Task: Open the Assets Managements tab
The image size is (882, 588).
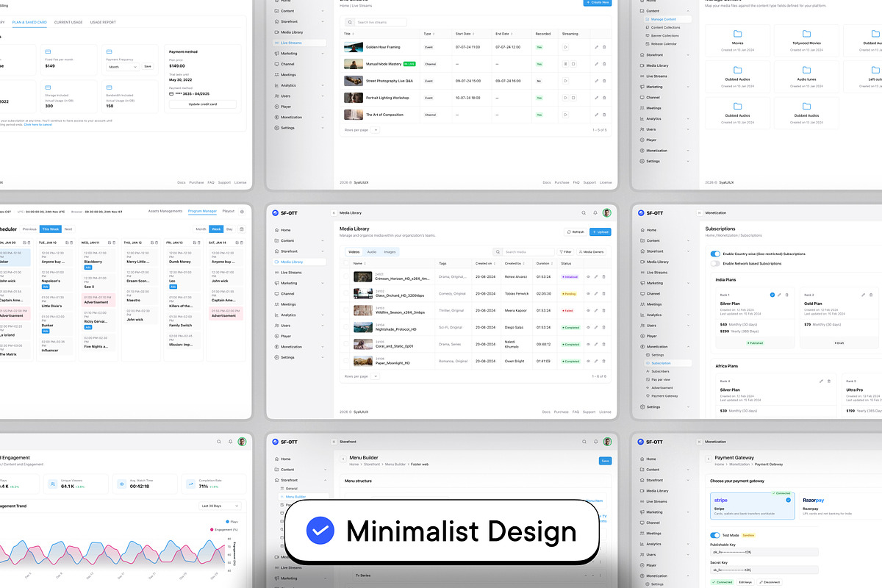Action: click(x=165, y=211)
